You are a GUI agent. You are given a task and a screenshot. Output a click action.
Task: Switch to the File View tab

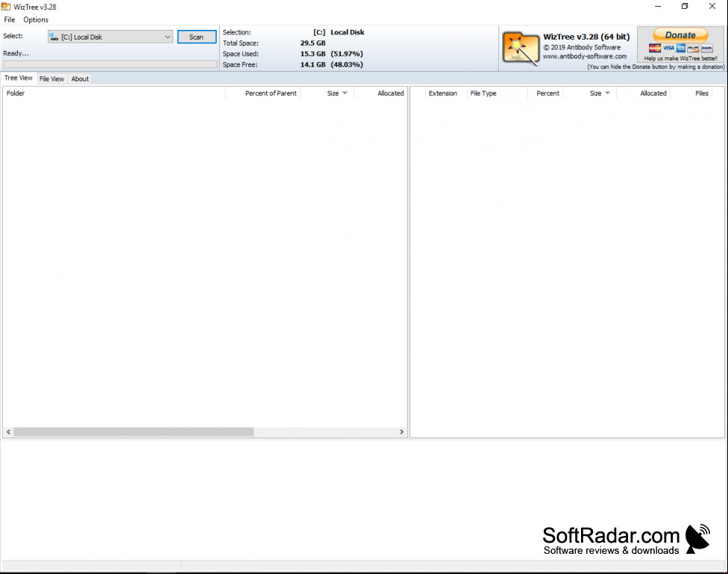point(51,79)
